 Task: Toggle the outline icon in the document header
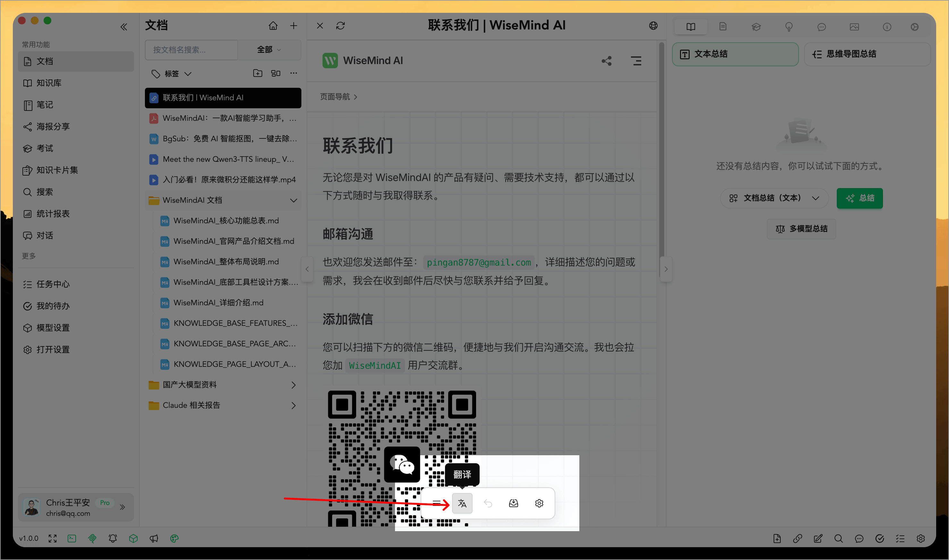pyautogui.click(x=636, y=60)
